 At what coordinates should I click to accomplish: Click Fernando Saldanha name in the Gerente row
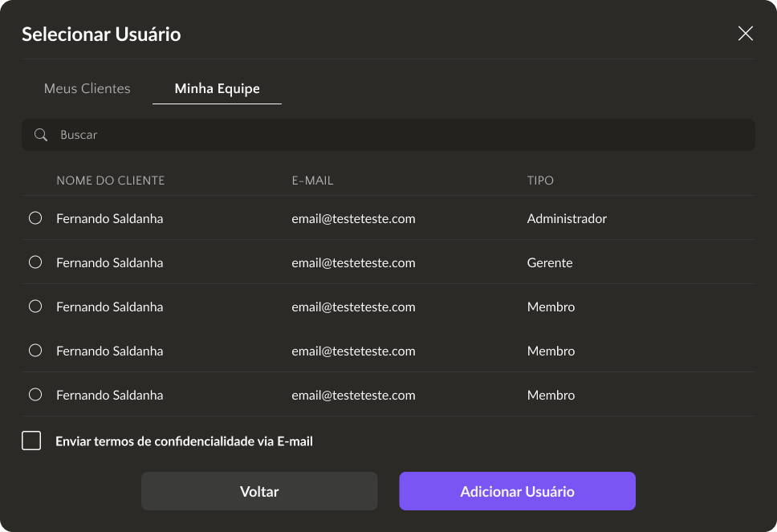(109, 262)
